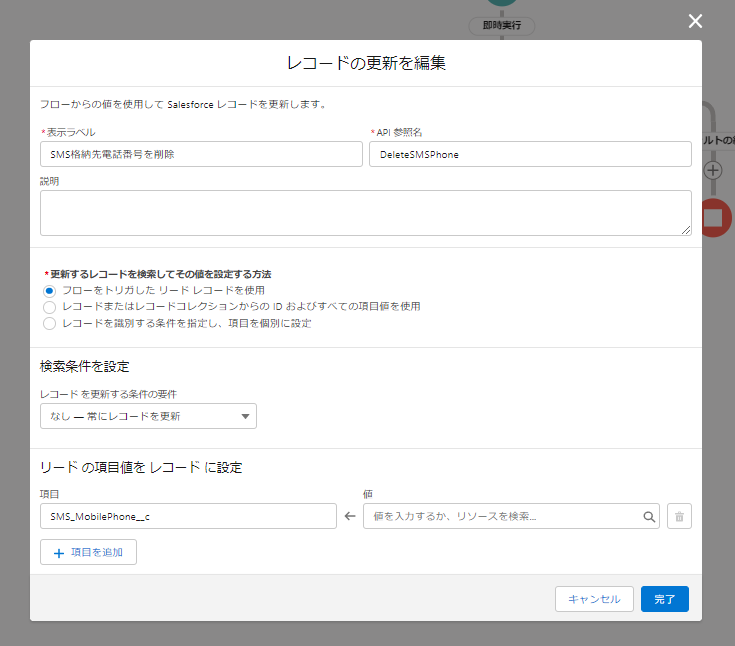The width and height of the screenshot is (735, 646).
Task: Click the search magnifier in the 値 field
Action: click(x=649, y=517)
